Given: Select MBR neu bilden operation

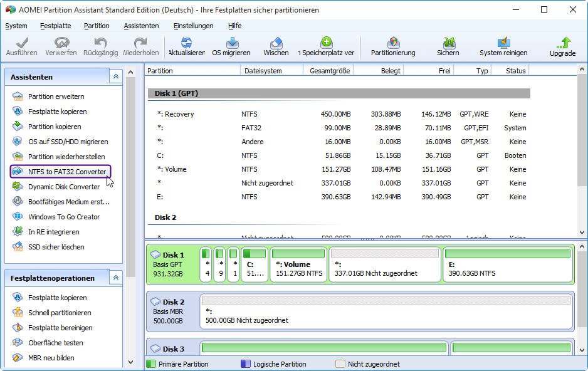Looking at the screenshot, I should tap(43, 357).
